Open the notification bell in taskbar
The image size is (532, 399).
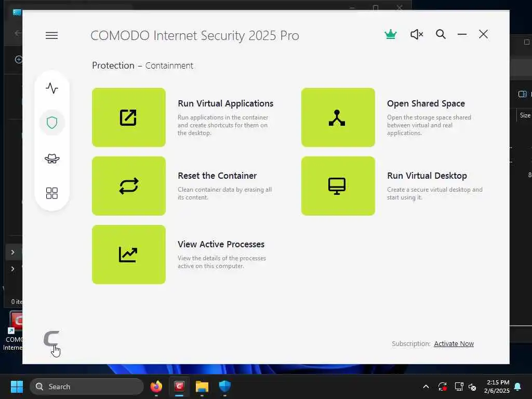tap(518, 387)
